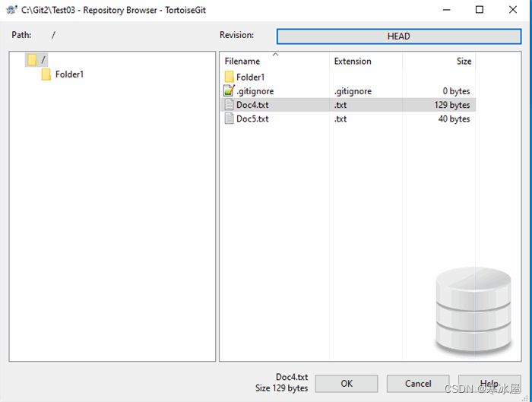Click the '40 bytes' size cell
Viewport: 532px width, 402px height.
pyautogui.click(x=454, y=119)
